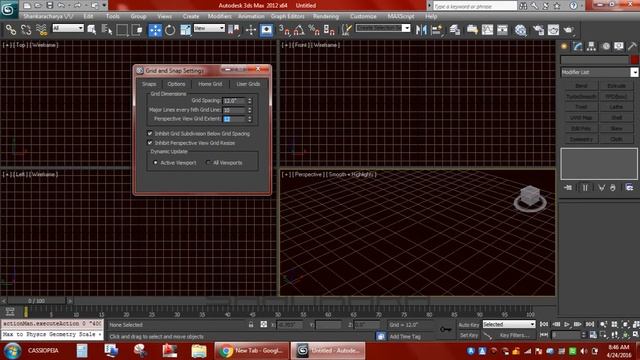The height and width of the screenshot is (360, 640).
Task: Open the Hierarchy command panel tab
Action: click(591, 46)
